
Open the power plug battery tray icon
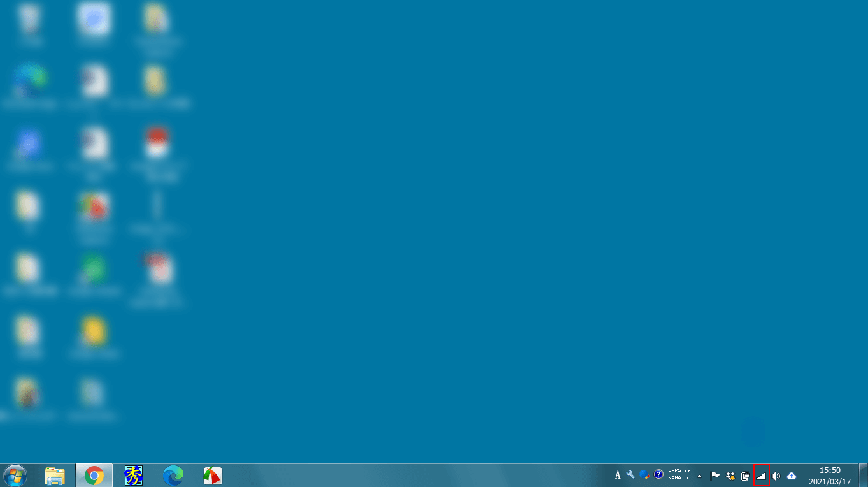point(745,476)
